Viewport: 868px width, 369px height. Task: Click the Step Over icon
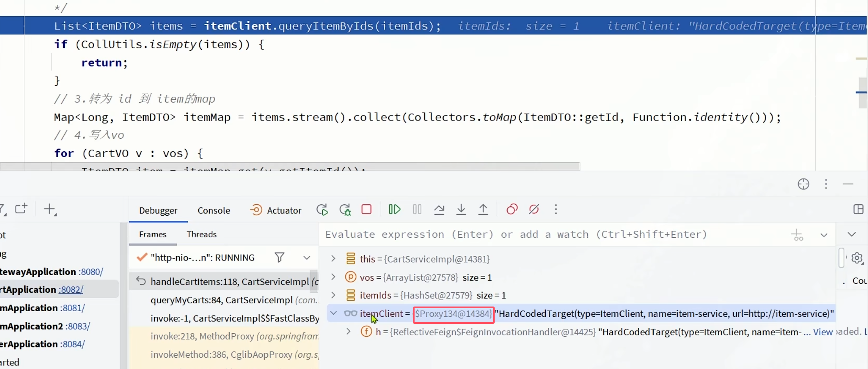tap(439, 209)
